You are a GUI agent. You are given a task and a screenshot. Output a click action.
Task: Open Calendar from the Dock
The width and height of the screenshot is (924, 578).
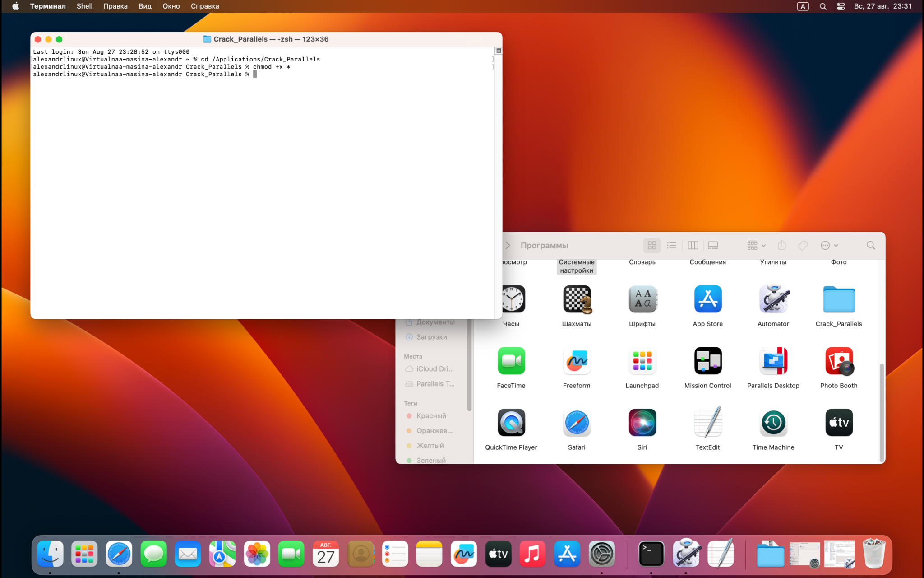pos(326,554)
